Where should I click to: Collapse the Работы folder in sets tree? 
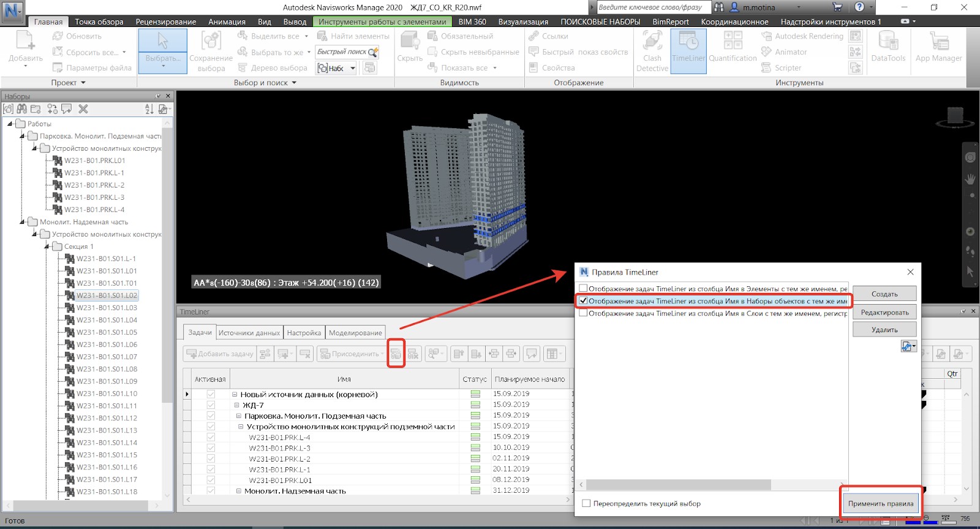point(10,124)
